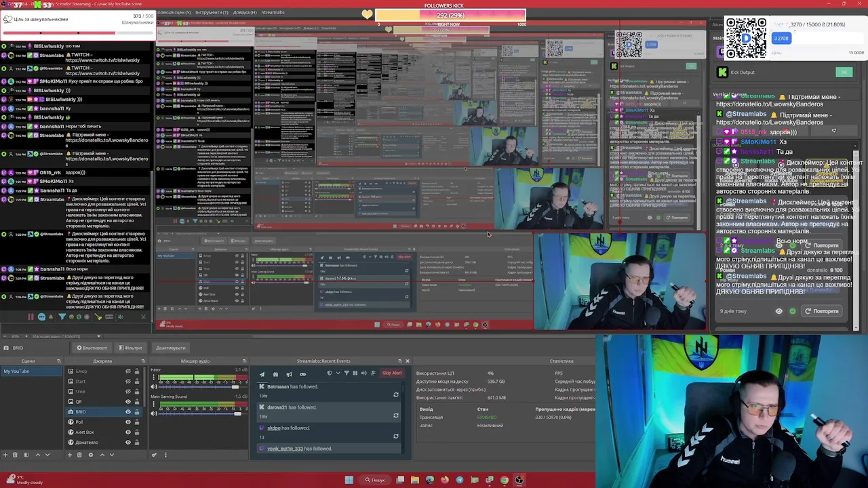The width and height of the screenshot is (868, 488).
Task: Open Довідка menu
Action: [x=244, y=12]
